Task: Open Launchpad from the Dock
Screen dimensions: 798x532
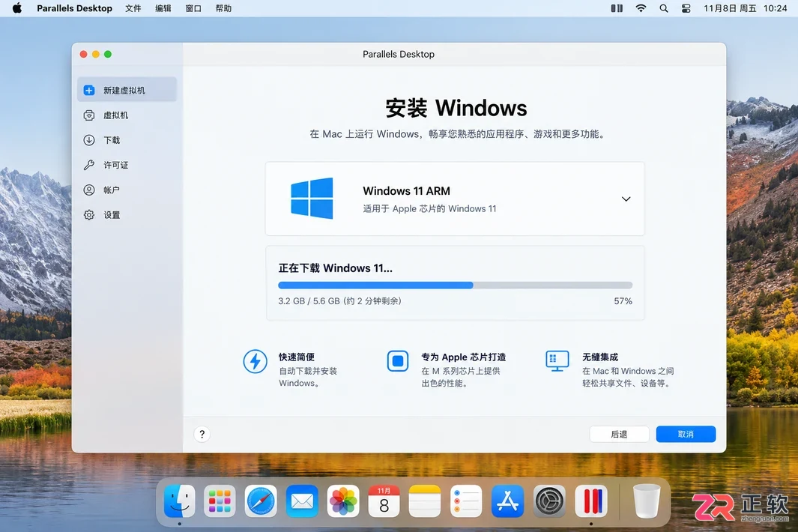Action: click(220, 501)
